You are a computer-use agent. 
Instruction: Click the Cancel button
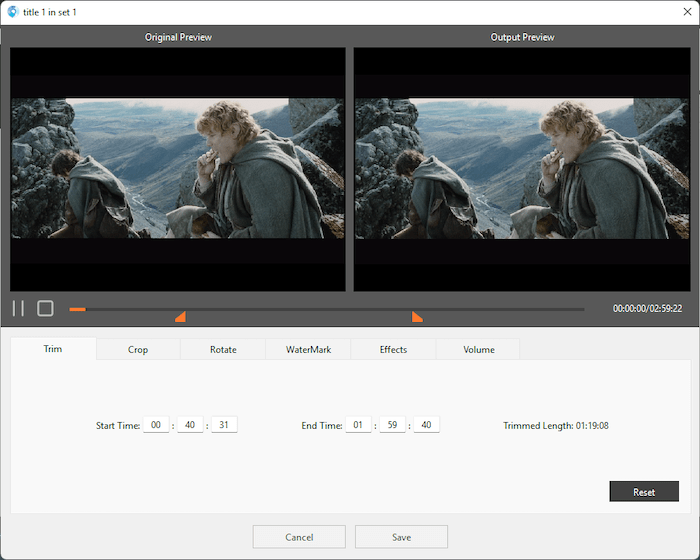click(299, 537)
